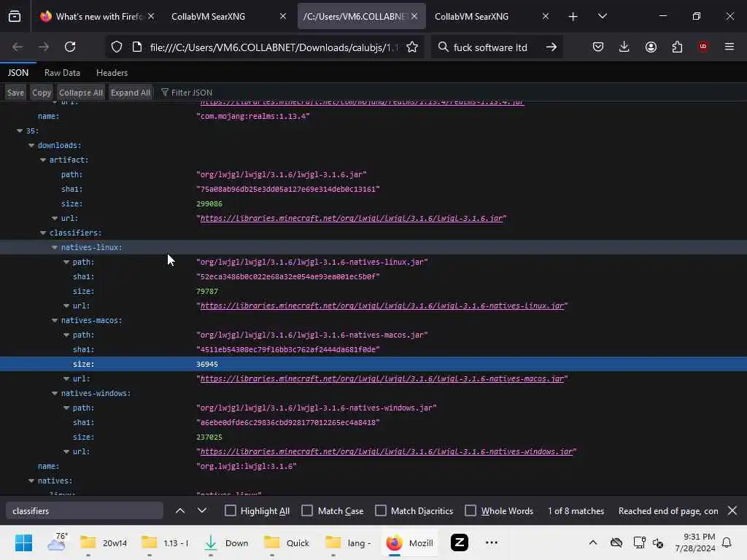Focus the find bar text field

pos(85,510)
